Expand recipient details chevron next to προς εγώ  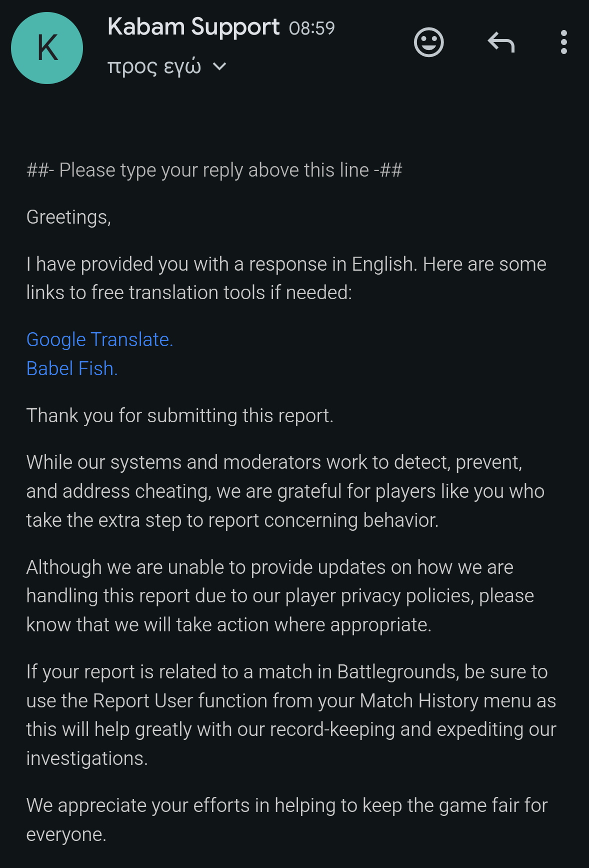(x=219, y=67)
